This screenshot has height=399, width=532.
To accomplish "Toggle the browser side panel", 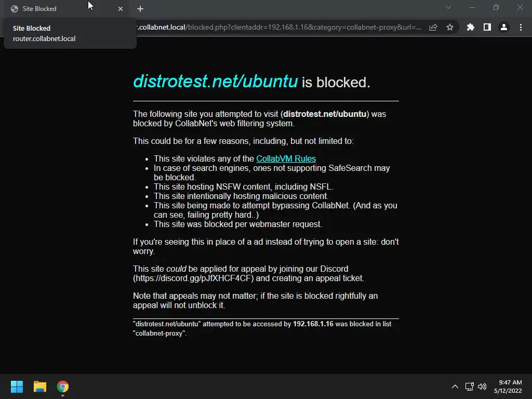I will 487,27.
